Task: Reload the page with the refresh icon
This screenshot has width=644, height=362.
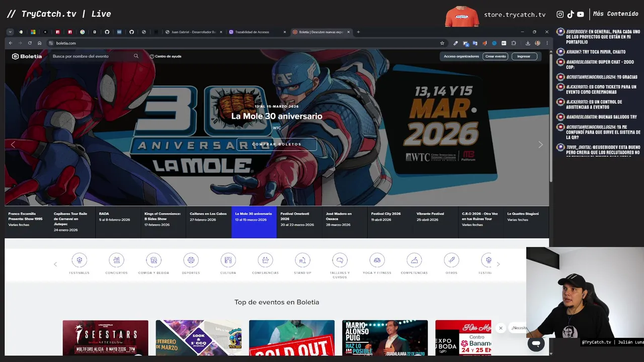Action: click(30, 43)
